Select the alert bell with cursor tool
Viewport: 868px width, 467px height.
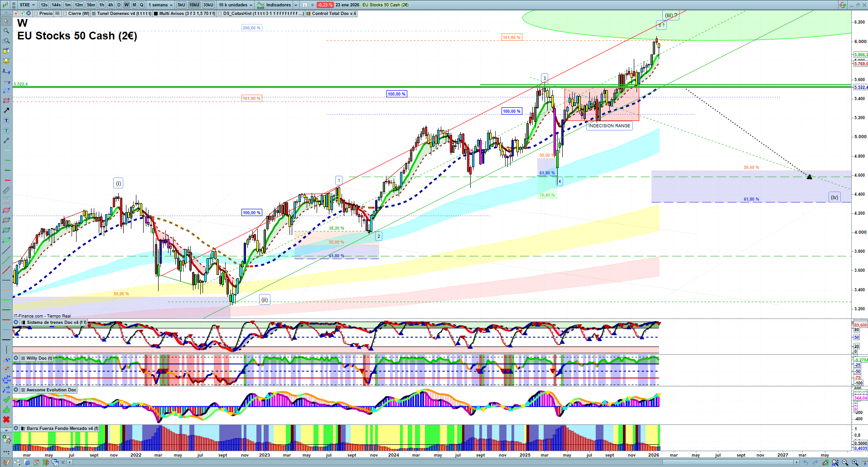click(x=6, y=51)
